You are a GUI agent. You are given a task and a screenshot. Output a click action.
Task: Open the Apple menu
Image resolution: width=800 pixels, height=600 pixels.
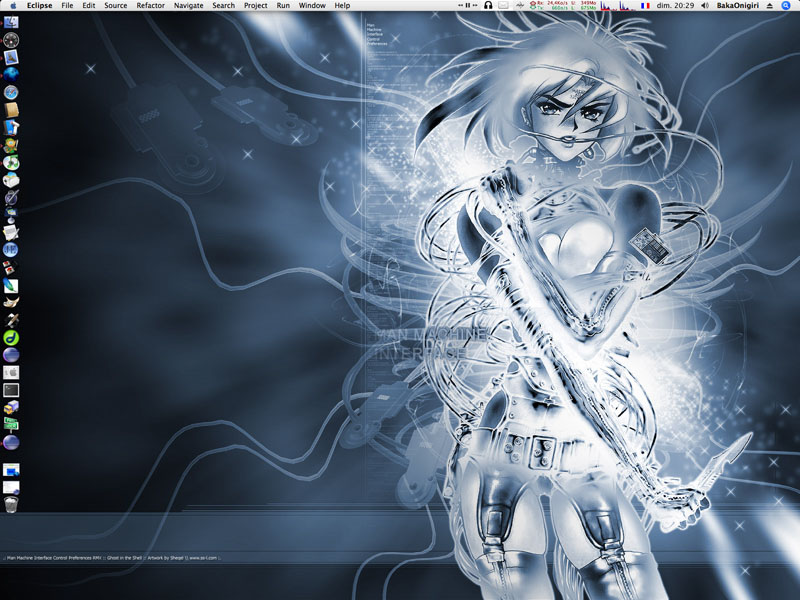coord(13,6)
